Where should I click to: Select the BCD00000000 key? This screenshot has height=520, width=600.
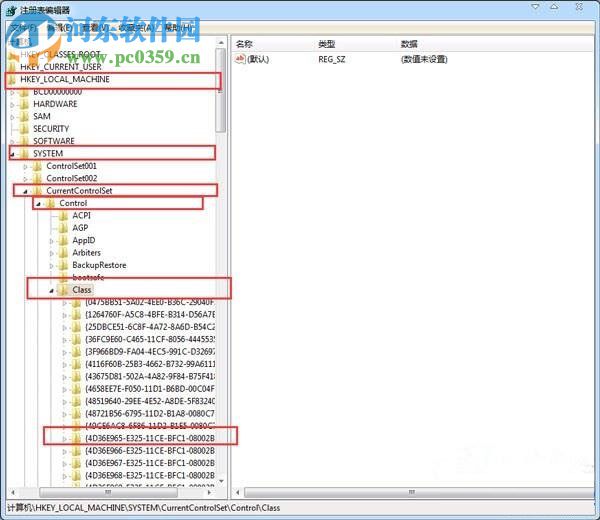(57, 92)
